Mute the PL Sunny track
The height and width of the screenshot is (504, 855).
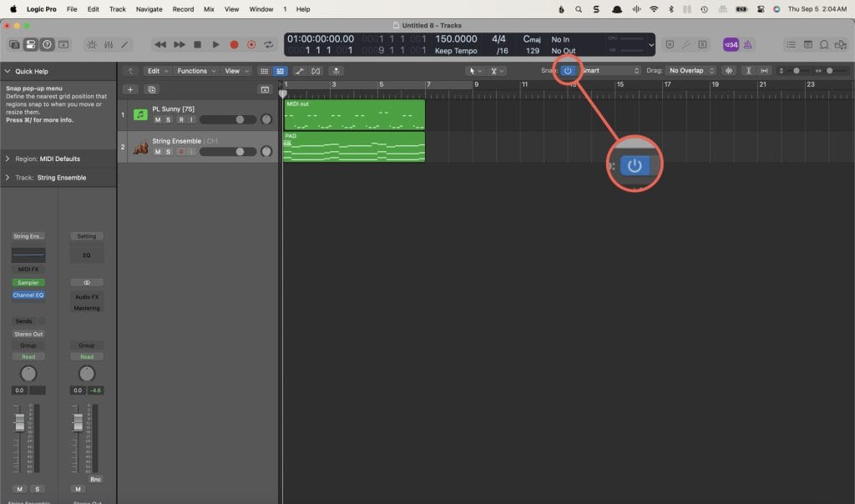[157, 120]
